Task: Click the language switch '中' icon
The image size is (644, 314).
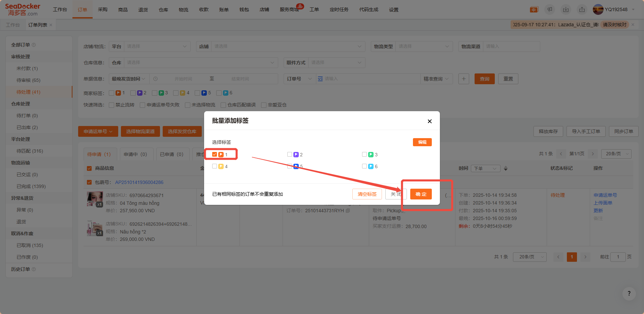Action: pos(534,9)
